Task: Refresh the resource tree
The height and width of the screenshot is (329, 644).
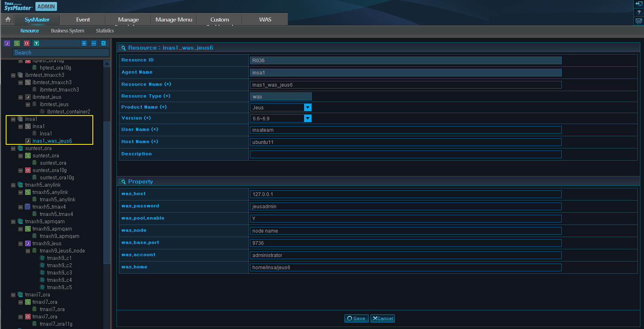Action: click(103, 43)
